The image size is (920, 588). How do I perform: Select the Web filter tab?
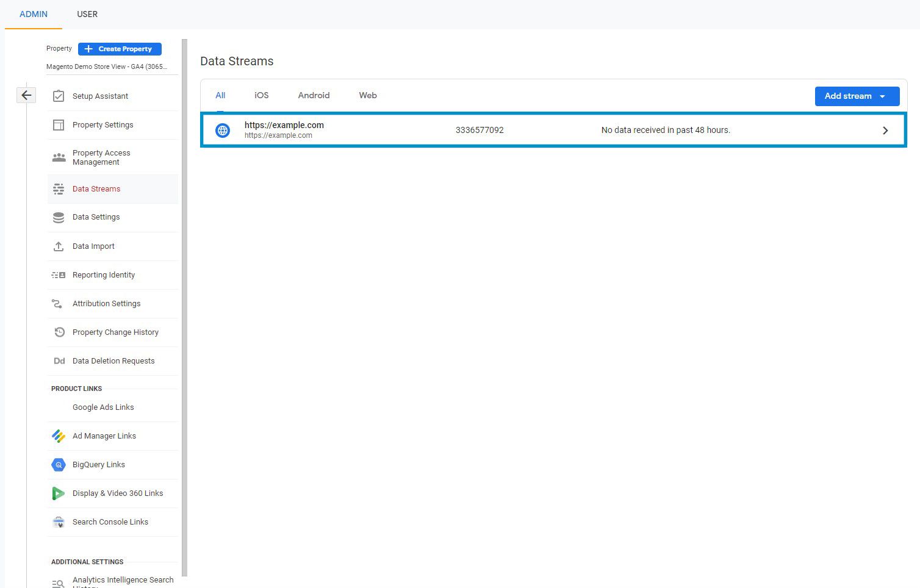pos(367,95)
